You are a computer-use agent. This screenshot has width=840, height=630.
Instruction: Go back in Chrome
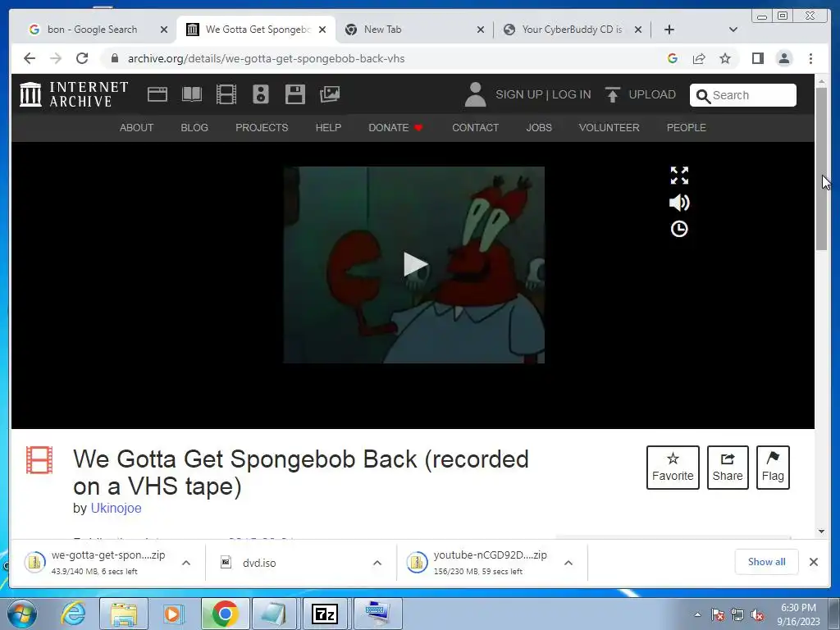pyautogui.click(x=30, y=58)
